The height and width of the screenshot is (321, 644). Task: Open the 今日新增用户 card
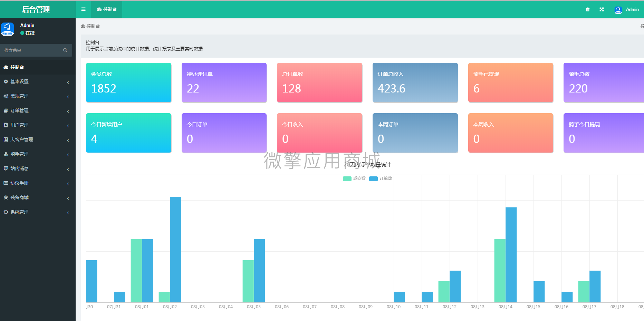(128, 133)
